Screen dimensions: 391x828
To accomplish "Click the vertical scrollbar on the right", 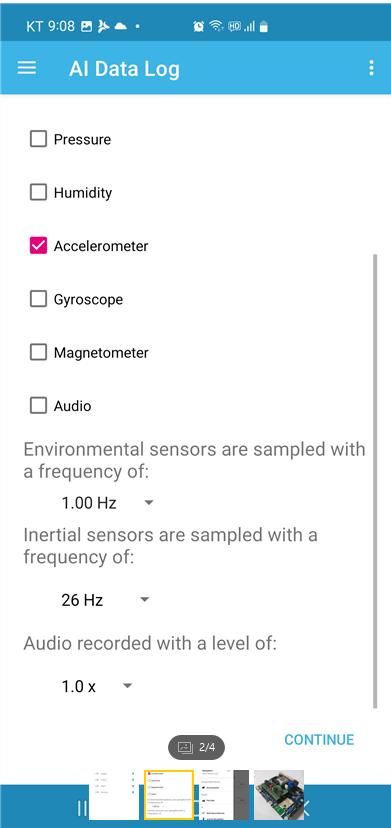I will click(x=375, y=481).
